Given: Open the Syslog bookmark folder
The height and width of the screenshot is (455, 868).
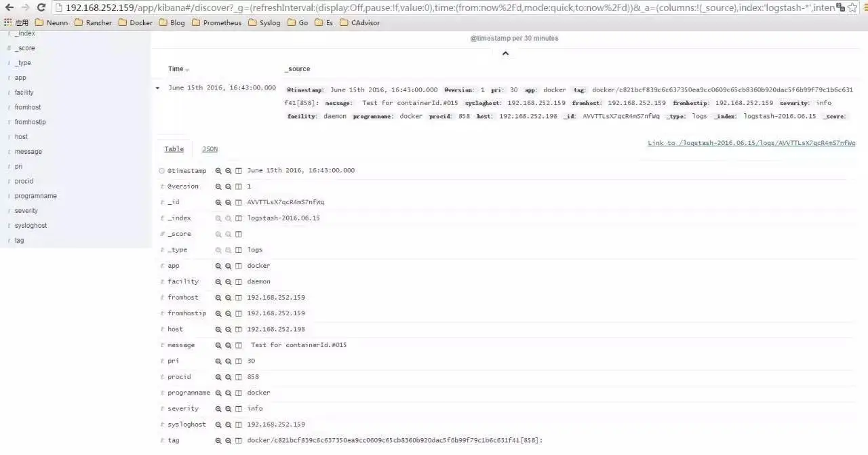Looking at the screenshot, I should click(264, 22).
